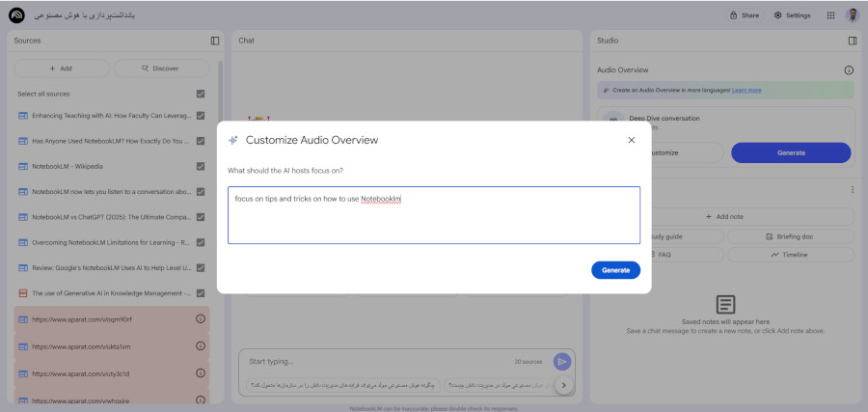
Task: Show next suggested questions arrow
Action: pyautogui.click(x=563, y=385)
